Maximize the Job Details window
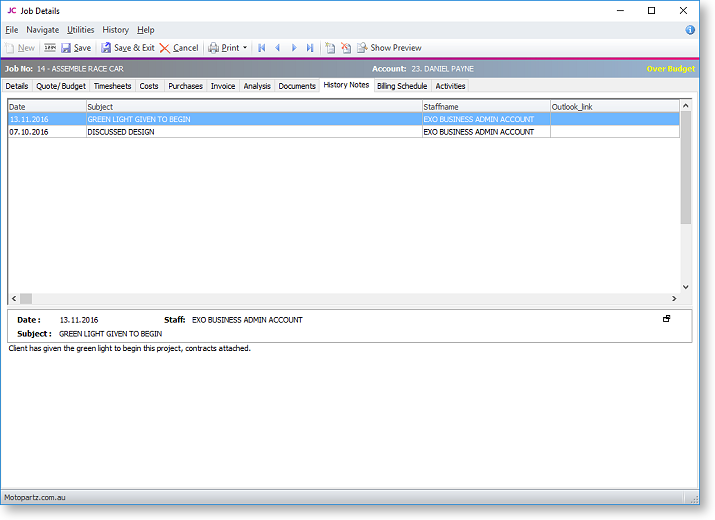The height and width of the screenshot is (520, 715). click(651, 10)
